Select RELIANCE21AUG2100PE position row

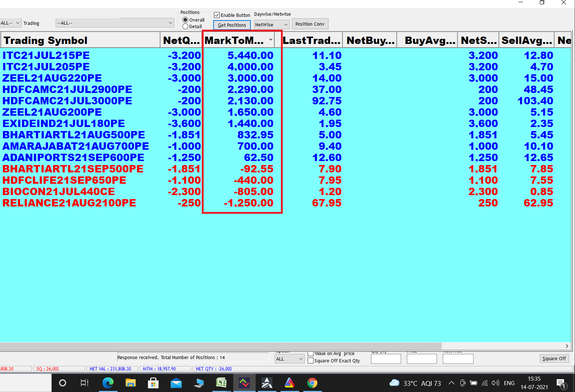tap(286, 203)
